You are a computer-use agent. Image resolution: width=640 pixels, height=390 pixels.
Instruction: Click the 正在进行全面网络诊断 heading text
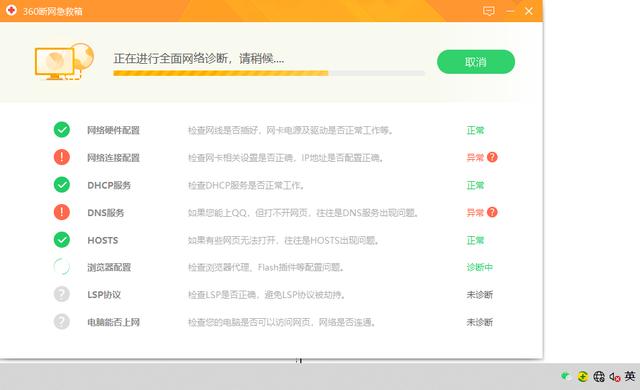[x=199, y=58]
